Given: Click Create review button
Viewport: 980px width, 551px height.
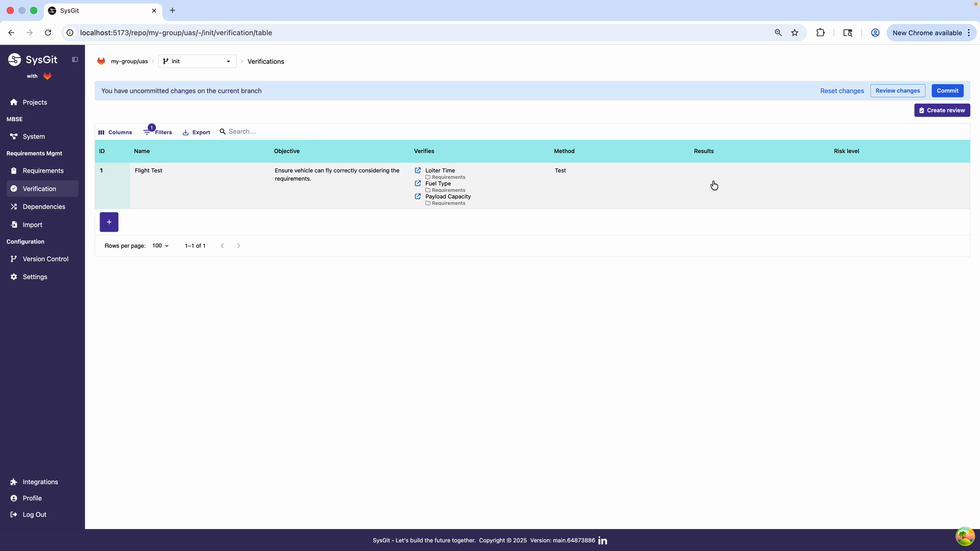Looking at the screenshot, I should pos(942,110).
